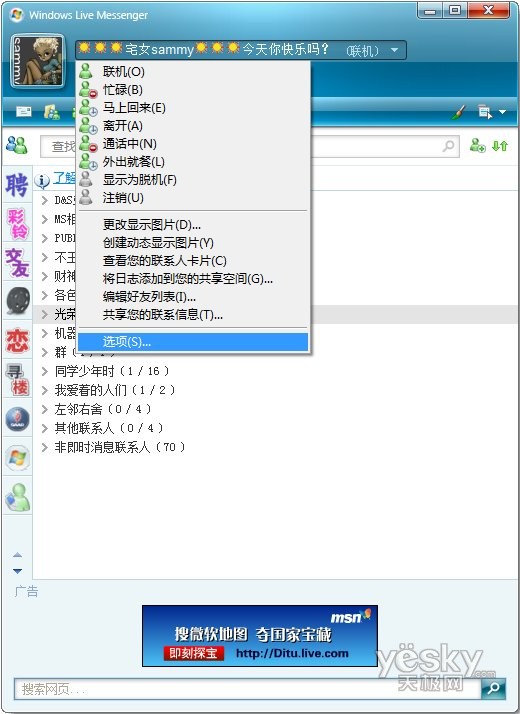The height and width of the screenshot is (714, 520).
Task: Open the 恋 sidebar tab
Action: click(17, 340)
